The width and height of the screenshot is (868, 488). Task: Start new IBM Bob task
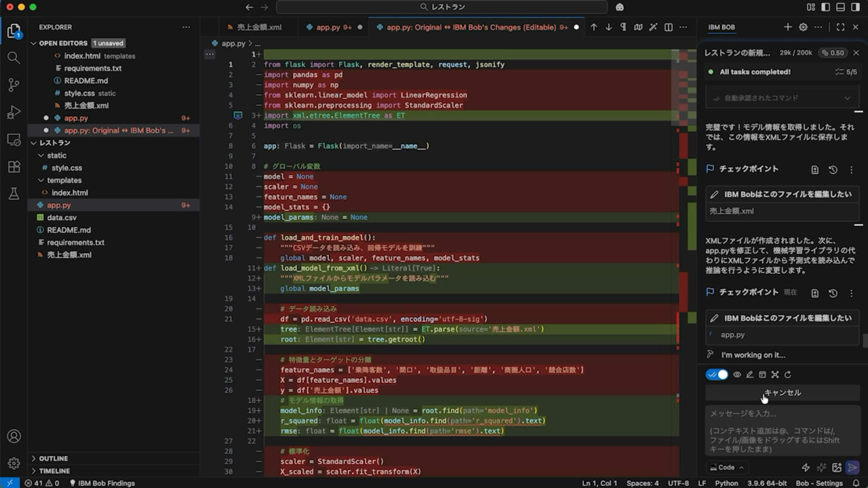788,27
